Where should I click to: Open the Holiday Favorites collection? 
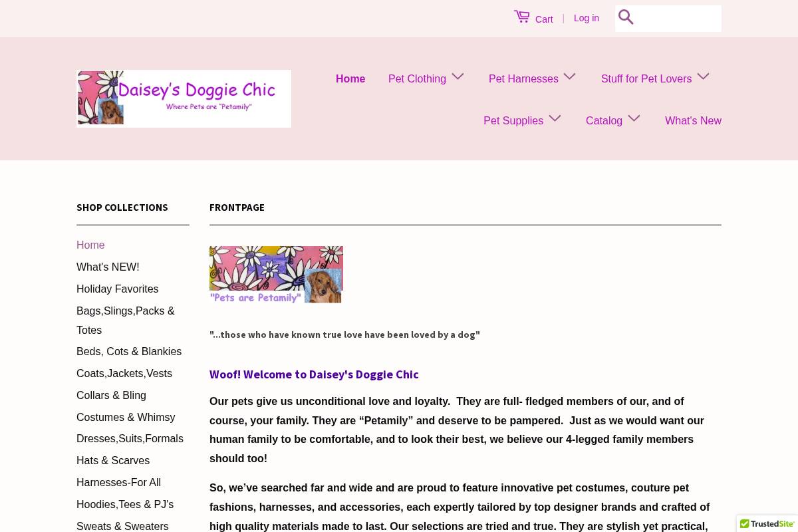[x=117, y=289]
